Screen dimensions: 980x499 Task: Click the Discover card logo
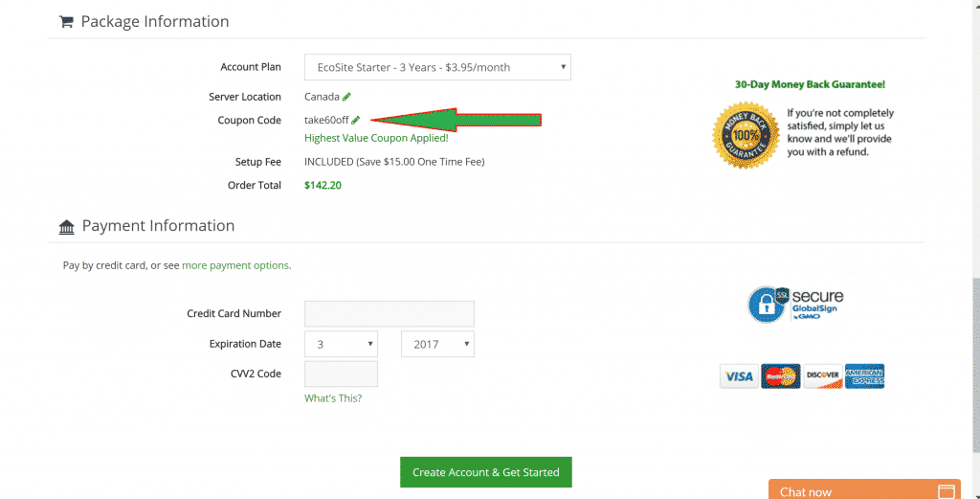coord(822,376)
